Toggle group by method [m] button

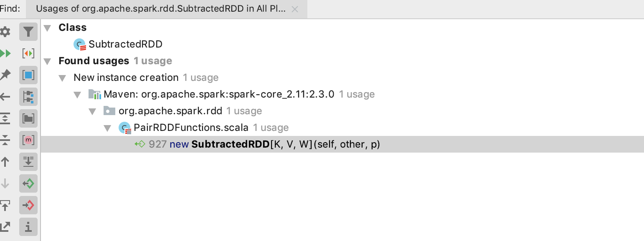[x=28, y=140]
